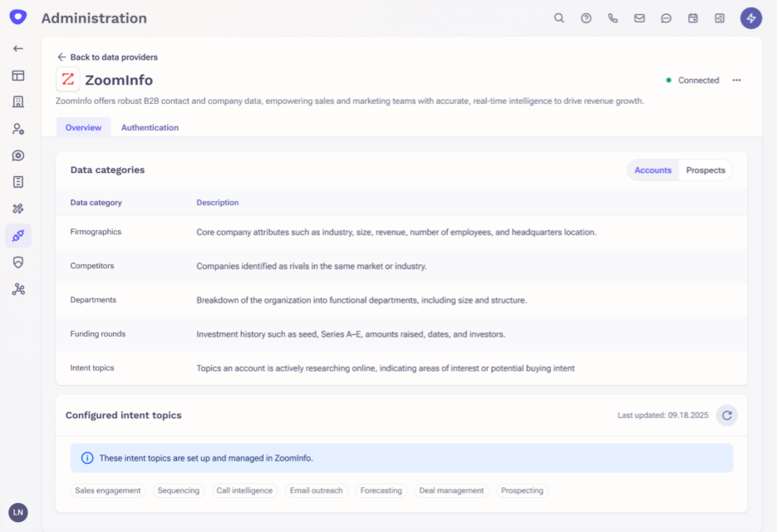Screen dimensions: 778x532
Task: Select the Funding rounds row
Action: coord(401,334)
